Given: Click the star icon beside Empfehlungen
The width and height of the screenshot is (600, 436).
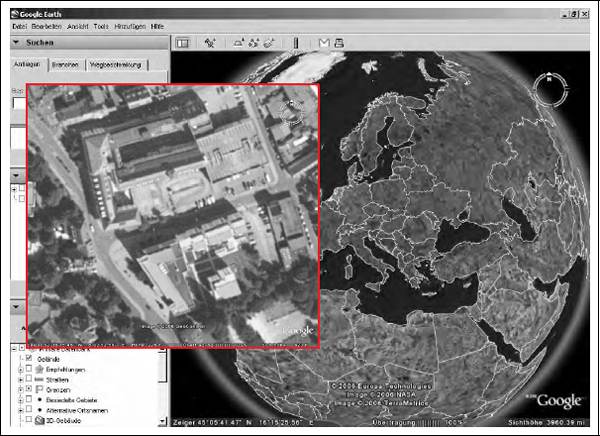Looking at the screenshot, I should (x=39, y=370).
